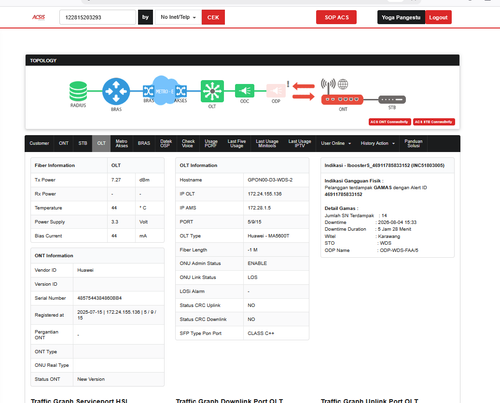Image resolution: width=500 pixels, height=403 pixels.
Task: Open the Check Voice tab
Action: tap(188, 143)
